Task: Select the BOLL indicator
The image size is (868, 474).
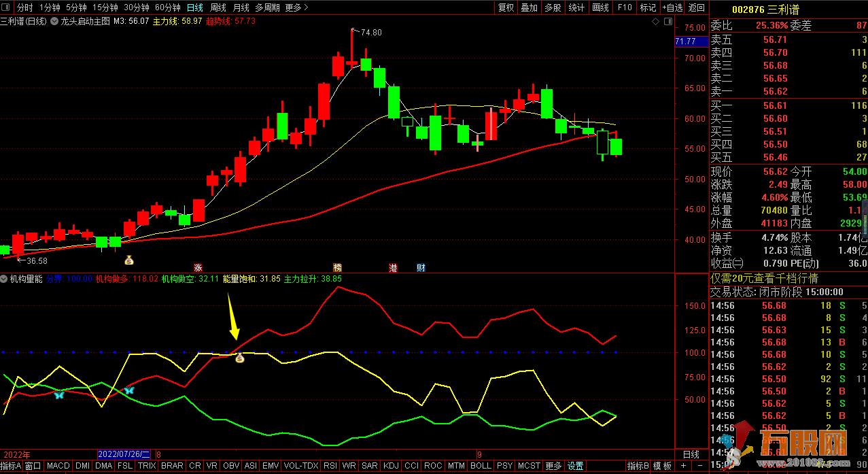Action: point(481,466)
